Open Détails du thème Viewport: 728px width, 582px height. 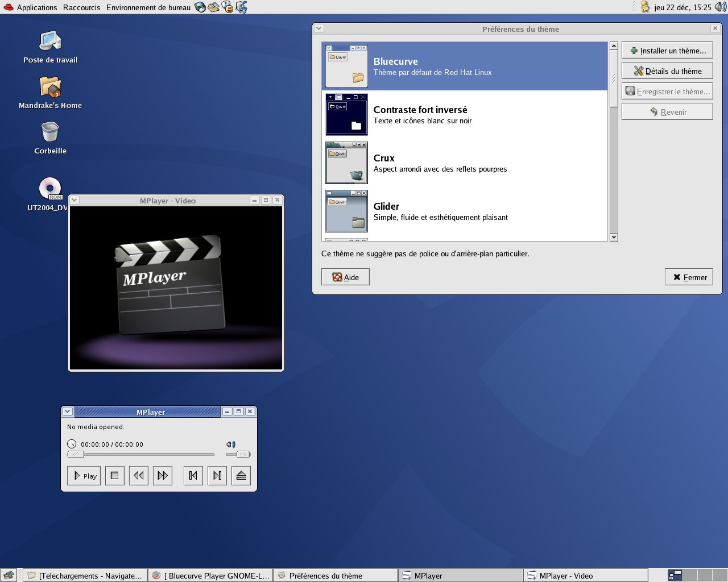coord(667,70)
